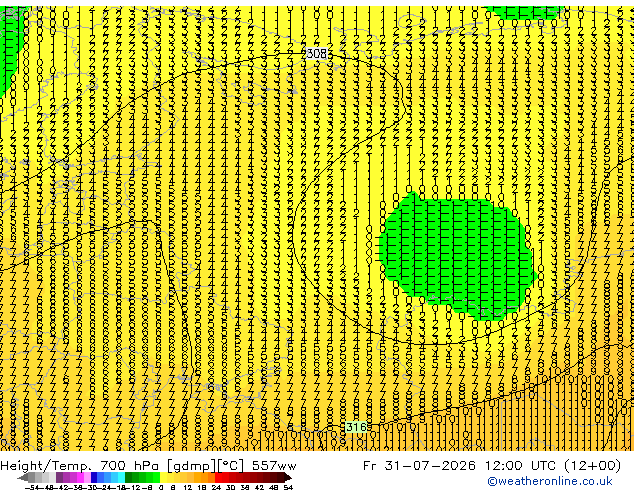
Task: Click the legend value 12
Action: [188, 488]
